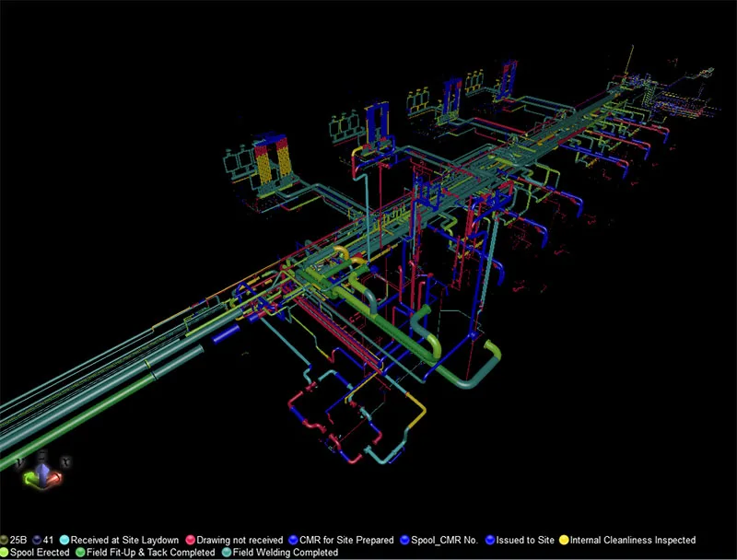This screenshot has width=737, height=560.
Task: Toggle the 'Spool Erected' status visibility
Action: (6, 550)
